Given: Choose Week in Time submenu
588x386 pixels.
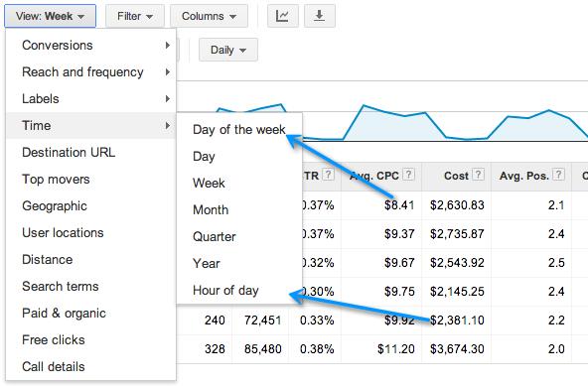Looking at the screenshot, I should pos(239,184).
